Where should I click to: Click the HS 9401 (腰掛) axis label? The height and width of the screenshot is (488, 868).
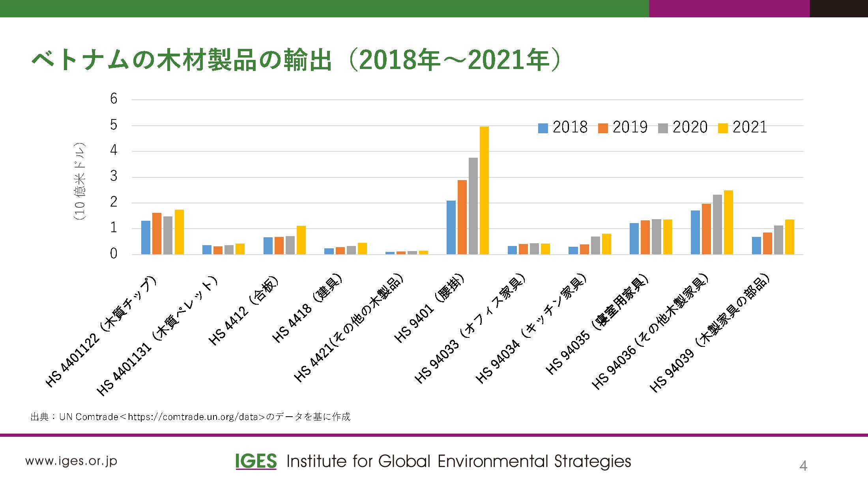430,308
